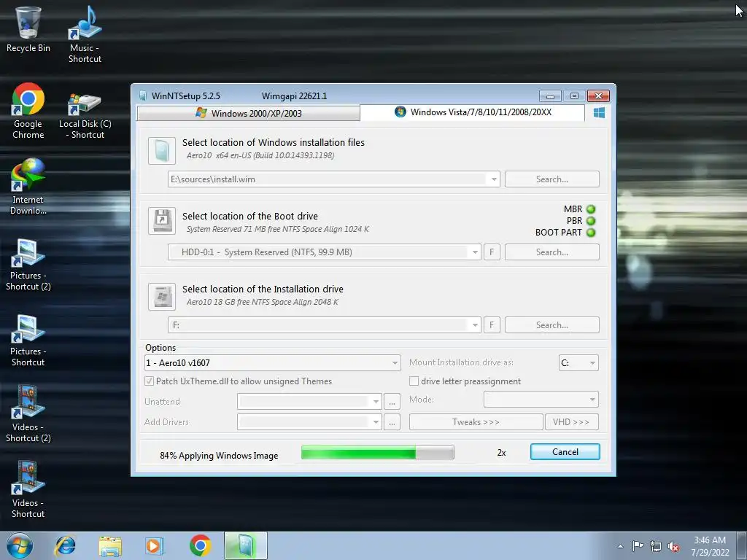Click the Windows installation files source icon
The width and height of the screenshot is (747, 560).
click(x=161, y=150)
